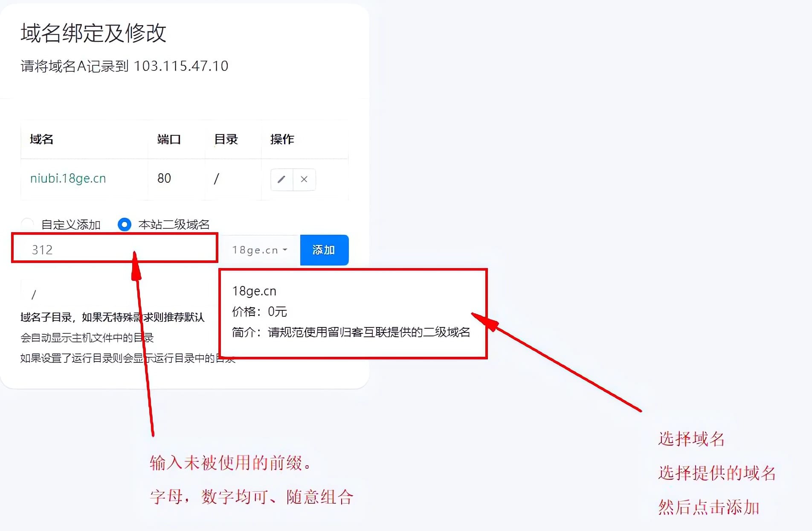812x531 pixels.
Task: Click the 操作 column header
Action: pyautogui.click(x=282, y=139)
